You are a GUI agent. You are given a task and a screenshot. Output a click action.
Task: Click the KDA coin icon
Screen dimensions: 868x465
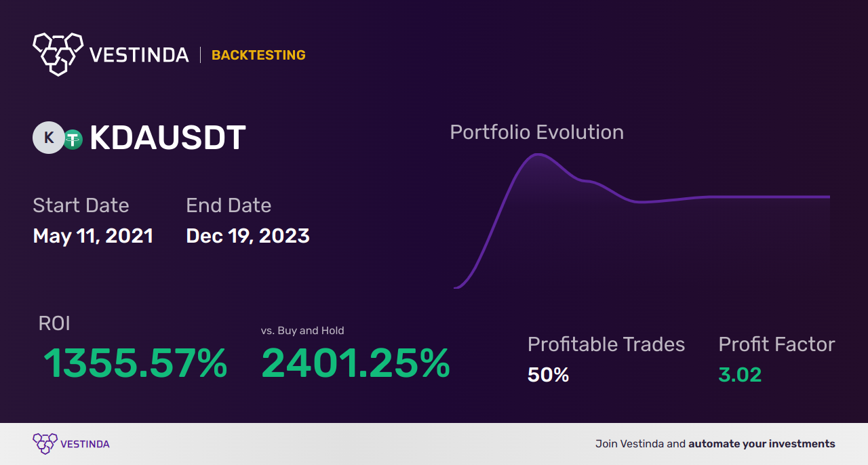pos(48,138)
